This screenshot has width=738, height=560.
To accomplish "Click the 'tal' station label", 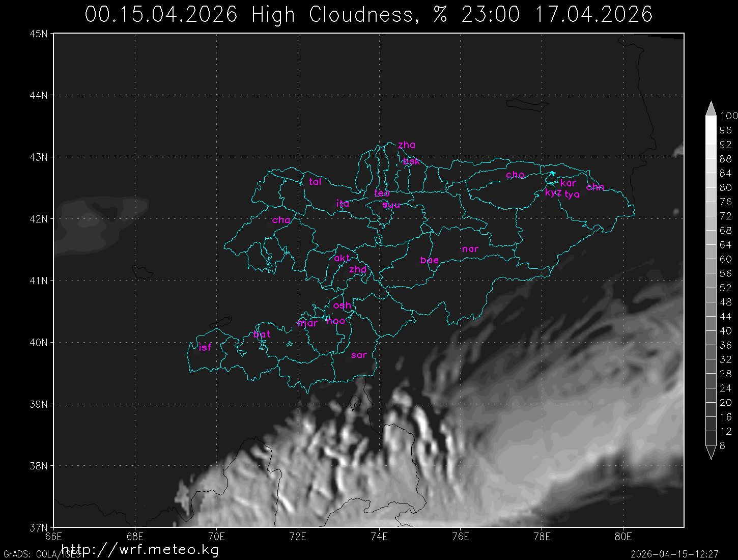I will click(315, 182).
